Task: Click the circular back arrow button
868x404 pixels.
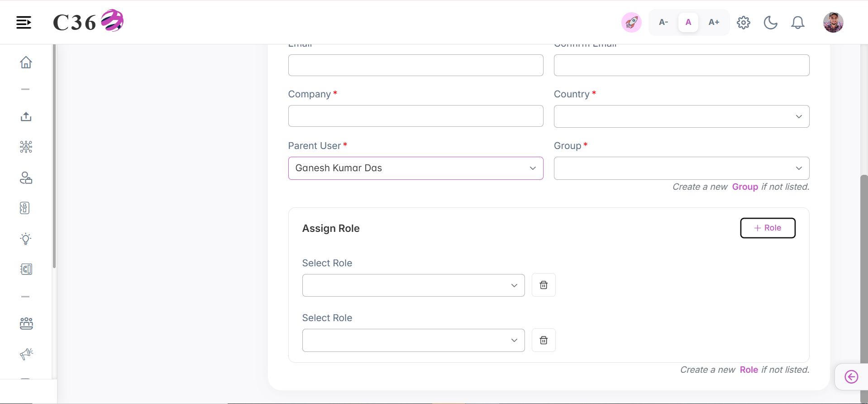Action: click(851, 377)
